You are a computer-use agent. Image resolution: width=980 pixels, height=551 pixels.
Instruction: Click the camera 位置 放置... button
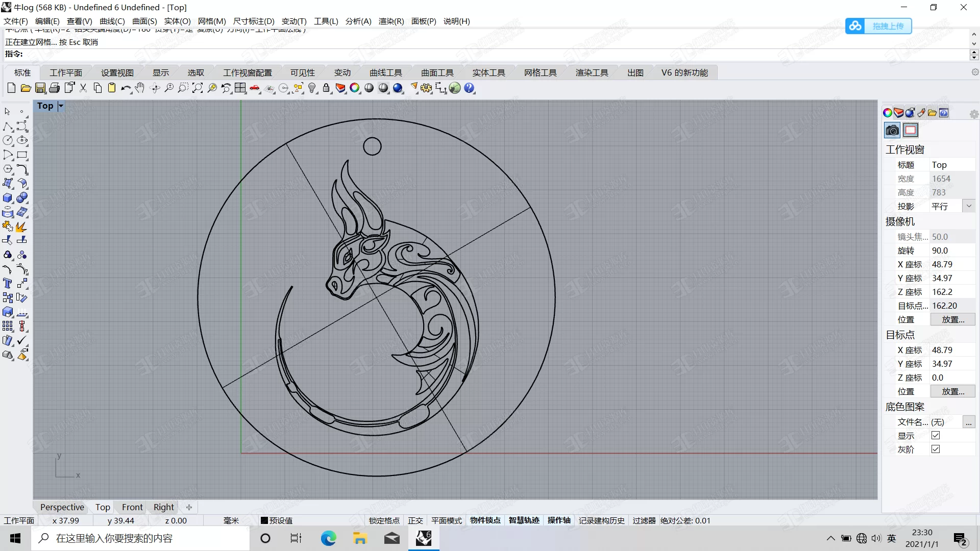[x=953, y=319]
